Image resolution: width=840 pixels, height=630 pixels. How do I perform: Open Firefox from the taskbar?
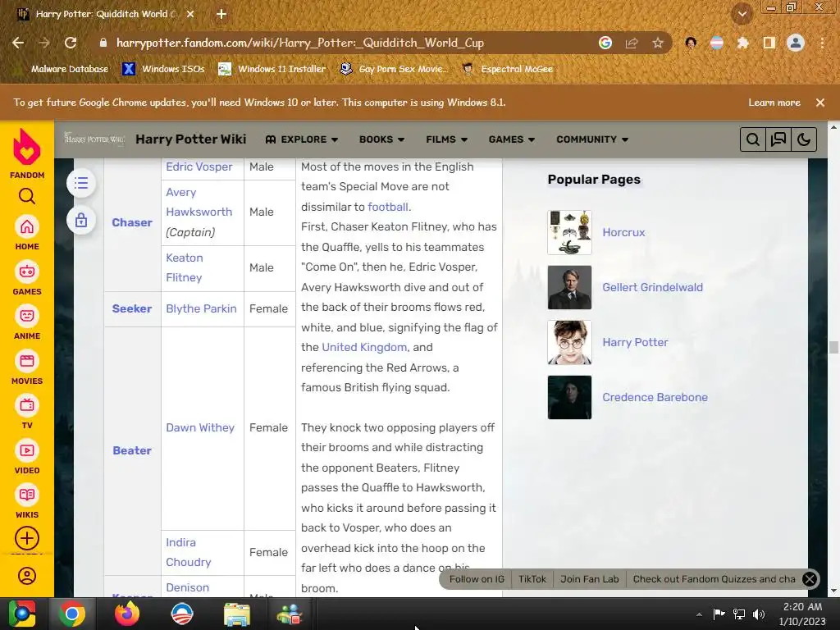pyautogui.click(x=127, y=614)
